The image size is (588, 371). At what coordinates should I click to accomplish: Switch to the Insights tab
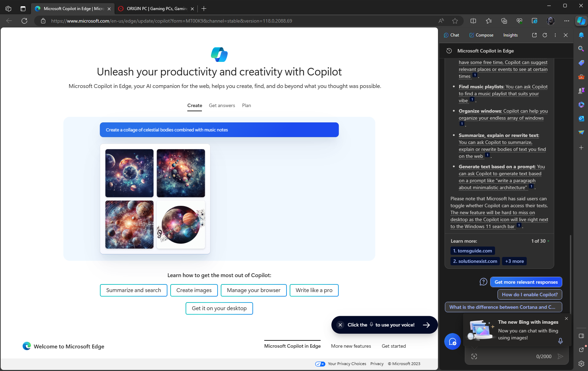[x=510, y=35]
